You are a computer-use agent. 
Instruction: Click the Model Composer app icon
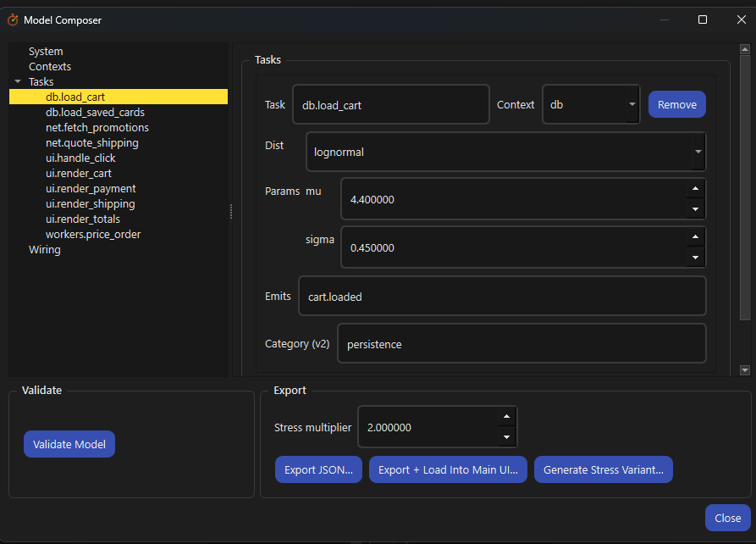tap(13, 19)
